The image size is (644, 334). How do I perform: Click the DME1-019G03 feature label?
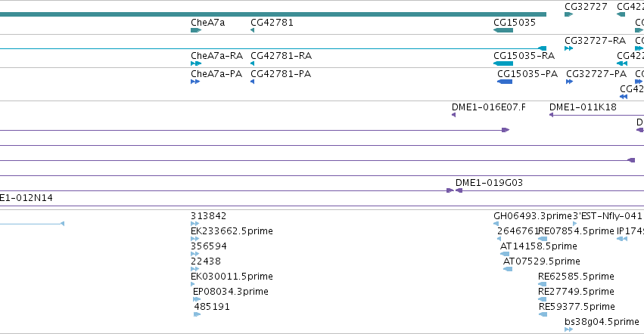point(489,183)
